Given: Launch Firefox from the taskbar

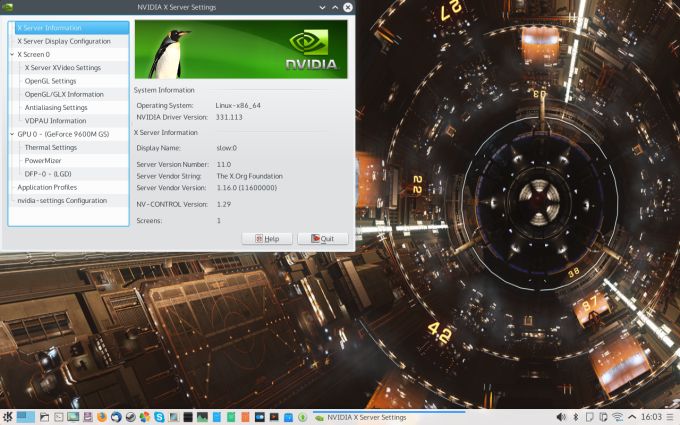Looking at the screenshot, I should pyautogui.click(x=102, y=417).
